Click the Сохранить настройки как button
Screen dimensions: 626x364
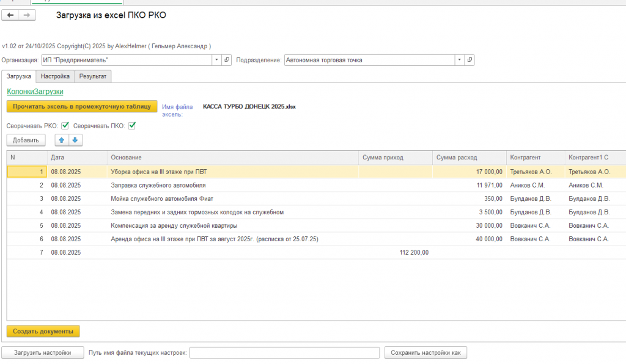coord(426,352)
